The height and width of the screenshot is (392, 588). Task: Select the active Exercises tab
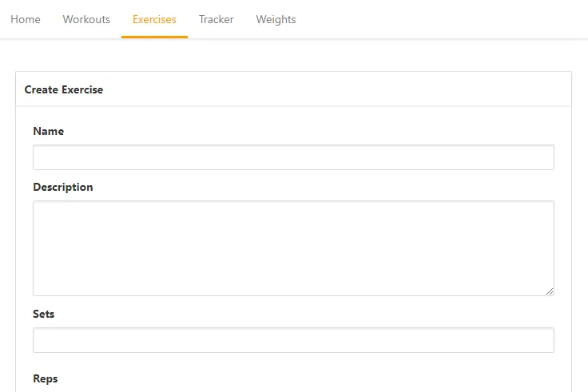(154, 19)
